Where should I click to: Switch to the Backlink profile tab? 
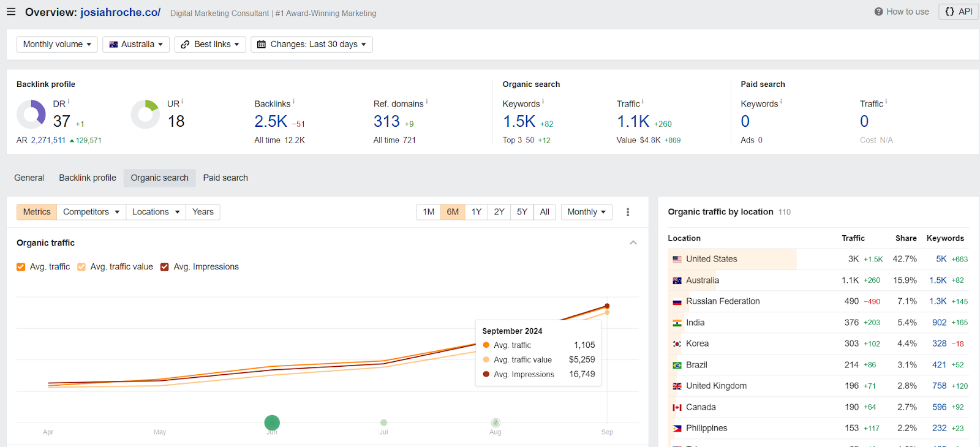pyautogui.click(x=88, y=178)
